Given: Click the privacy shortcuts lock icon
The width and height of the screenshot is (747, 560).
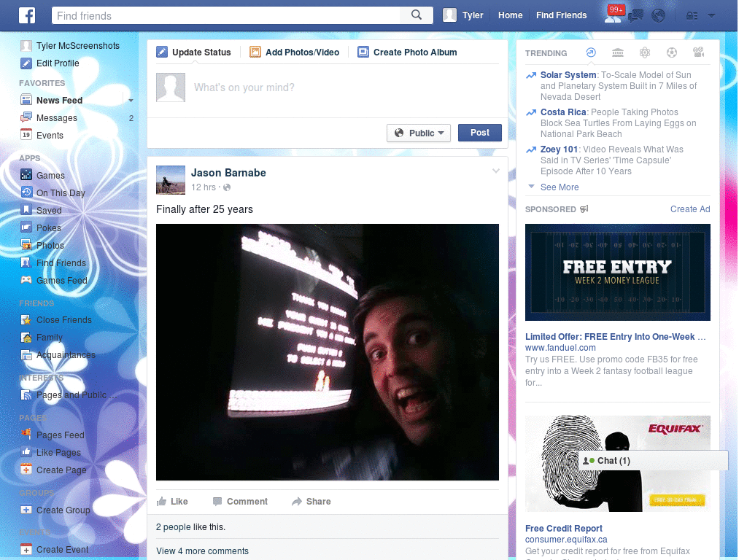Looking at the screenshot, I should click(692, 16).
